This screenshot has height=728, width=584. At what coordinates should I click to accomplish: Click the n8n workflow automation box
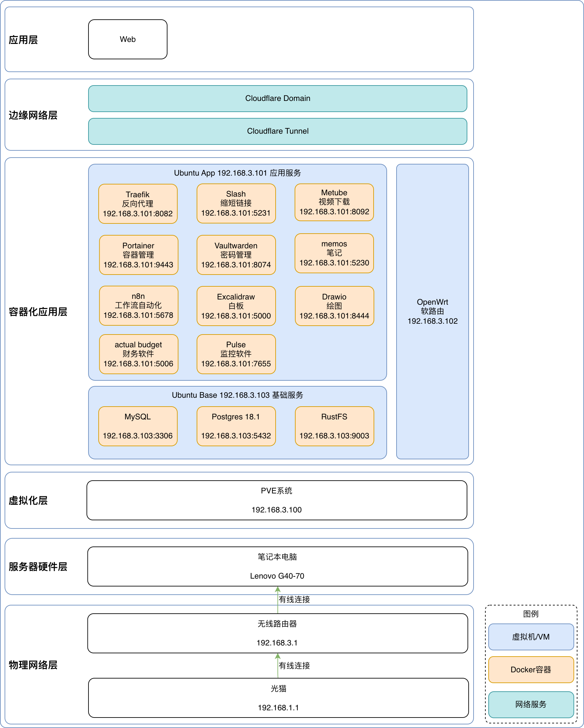pos(139,306)
